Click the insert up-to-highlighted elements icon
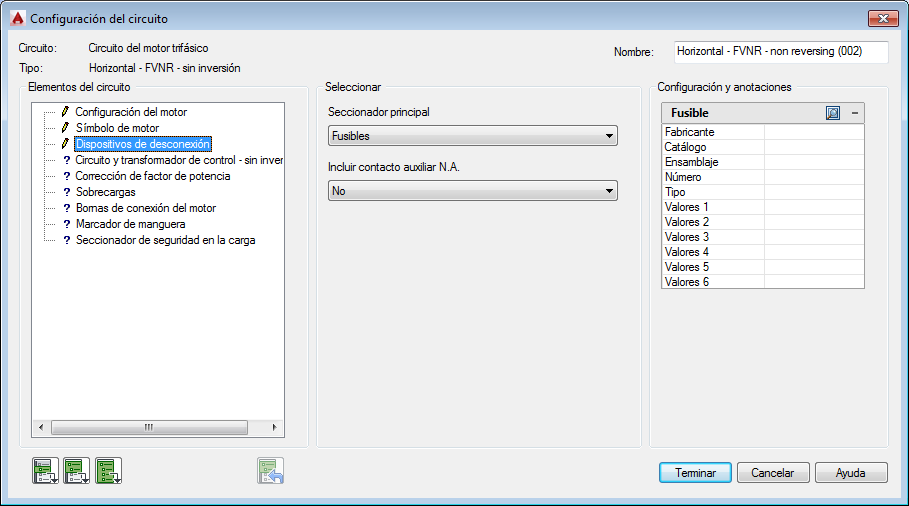 [77, 470]
